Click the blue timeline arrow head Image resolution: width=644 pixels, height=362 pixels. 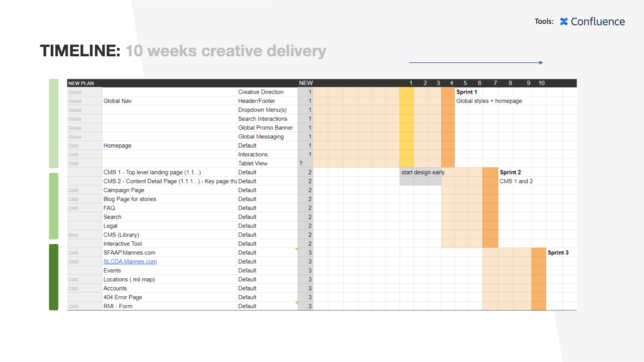point(541,63)
